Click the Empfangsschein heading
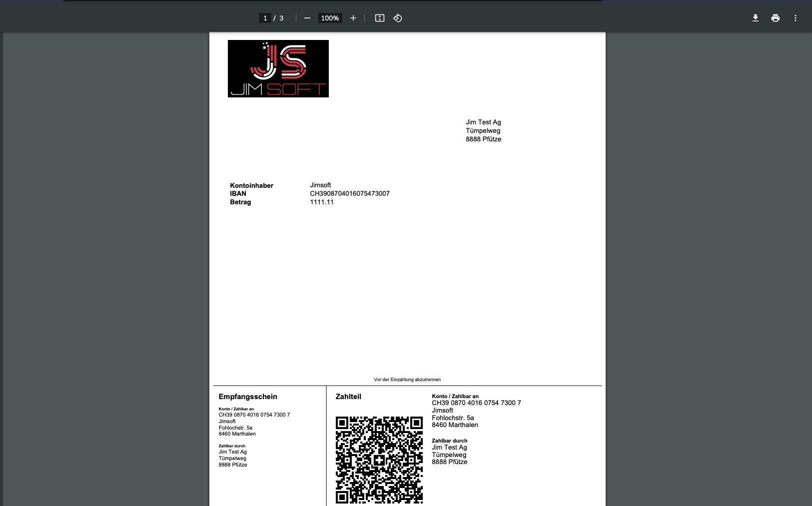 click(248, 397)
